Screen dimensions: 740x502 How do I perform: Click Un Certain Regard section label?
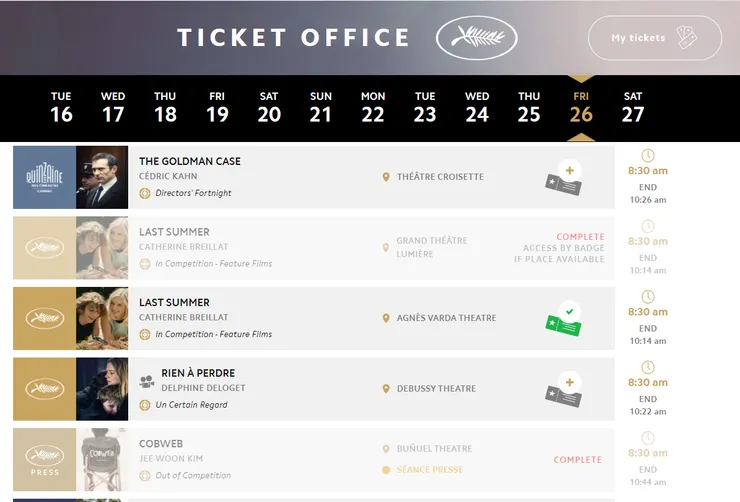(191, 405)
